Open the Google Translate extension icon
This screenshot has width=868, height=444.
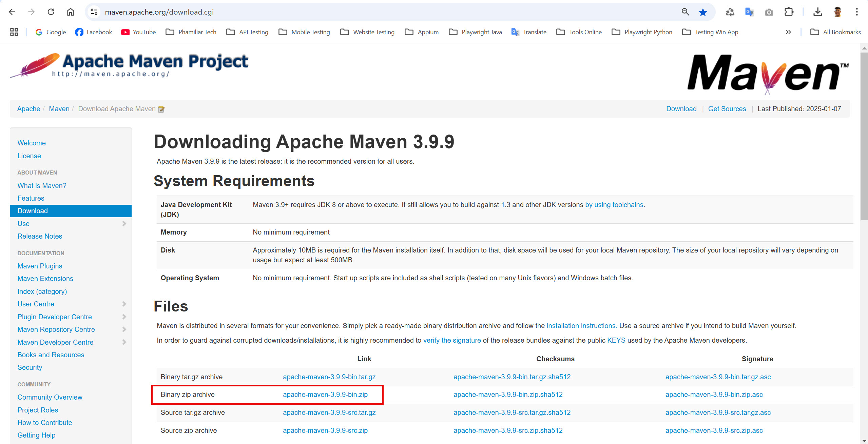(x=749, y=12)
